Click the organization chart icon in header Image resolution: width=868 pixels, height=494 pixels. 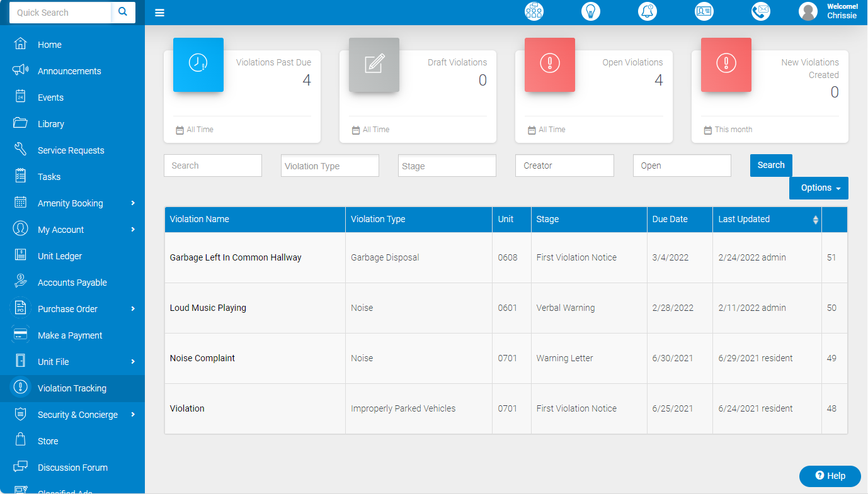[534, 11]
